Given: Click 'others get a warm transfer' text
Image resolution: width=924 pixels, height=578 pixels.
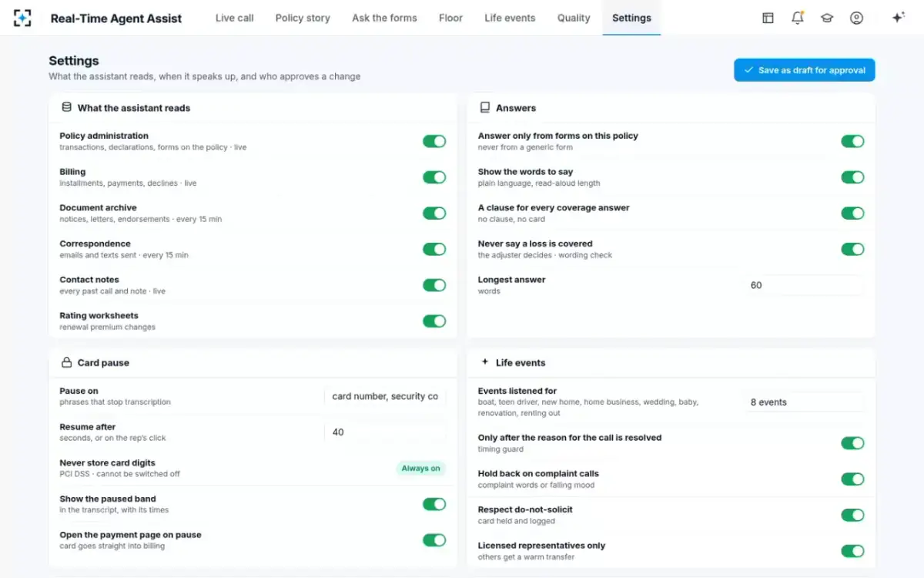Looking at the screenshot, I should click(x=526, y=556).
